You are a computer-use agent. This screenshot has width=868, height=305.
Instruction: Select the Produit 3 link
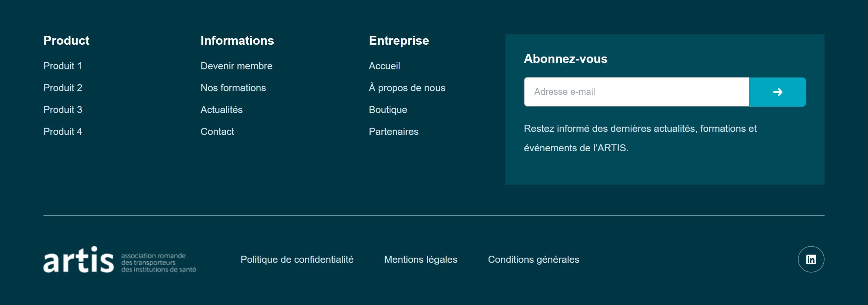63,110
